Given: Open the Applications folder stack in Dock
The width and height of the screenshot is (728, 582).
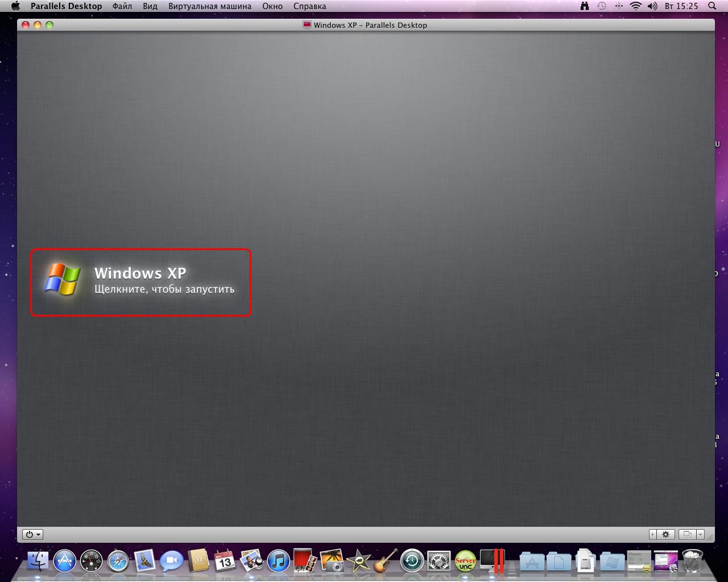Looking at the screenshot, I should tap(532, 561).
